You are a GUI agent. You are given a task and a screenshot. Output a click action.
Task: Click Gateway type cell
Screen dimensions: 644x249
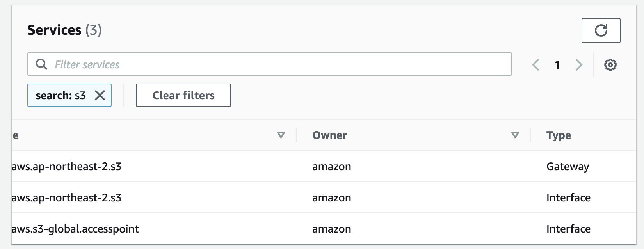(x=568, y=167)
